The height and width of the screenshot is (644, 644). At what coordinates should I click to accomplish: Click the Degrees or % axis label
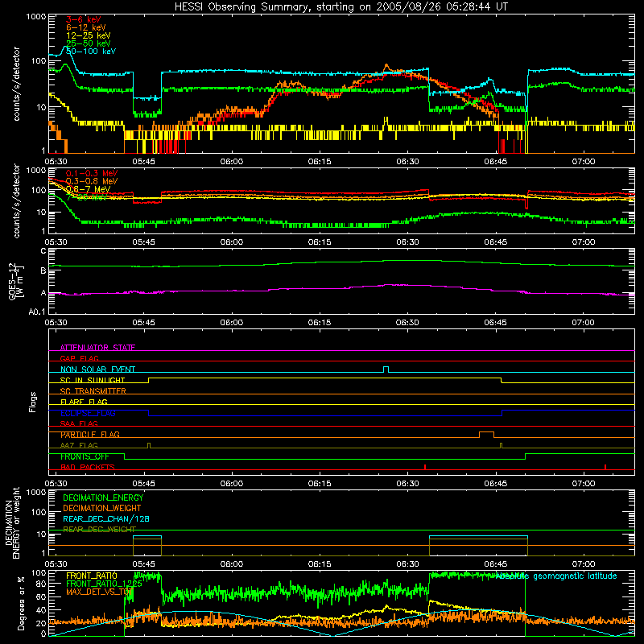coord(21,603)
